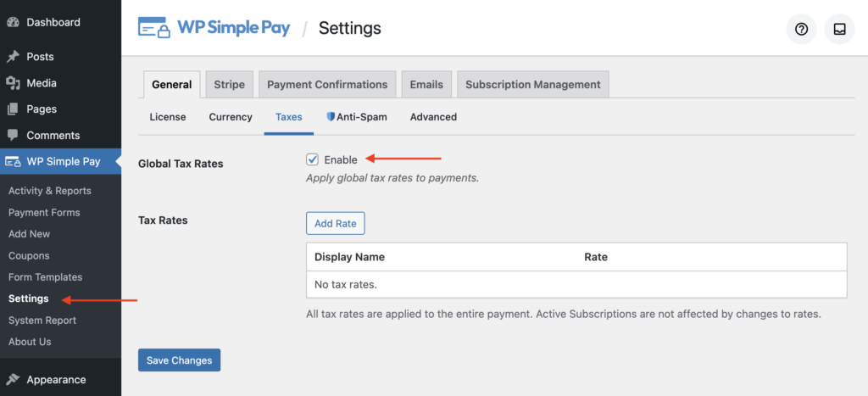Go to the Currency sub-tab
Screen dimensions: 868x396
coord(231,117)
